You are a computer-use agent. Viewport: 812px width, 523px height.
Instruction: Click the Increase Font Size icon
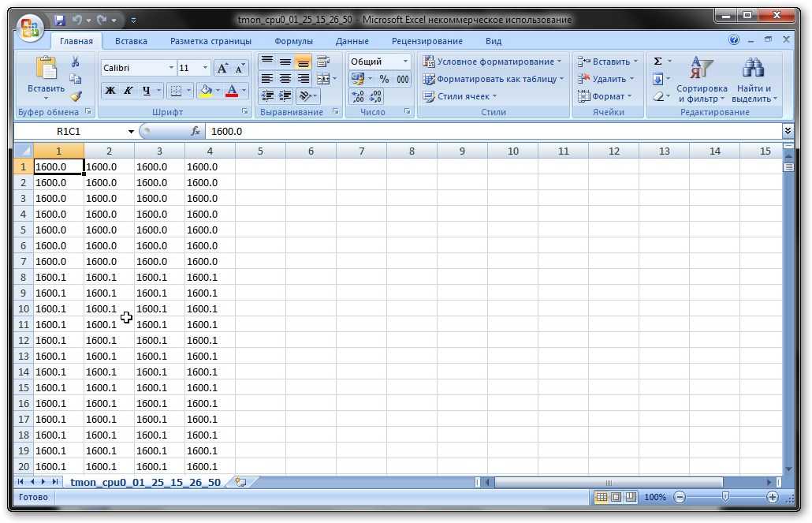coord(223,68)
